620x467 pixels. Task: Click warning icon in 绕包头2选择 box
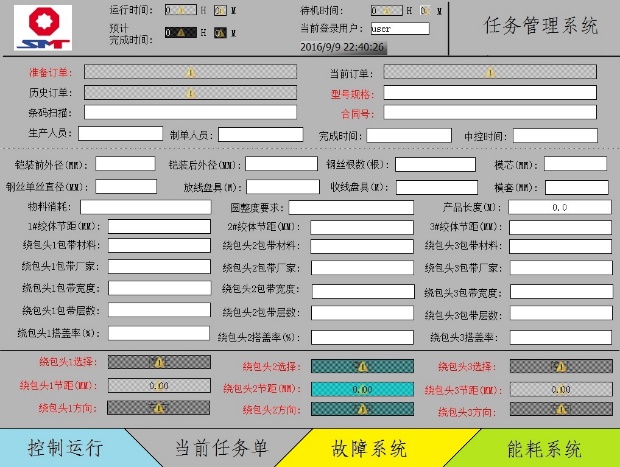362,366
